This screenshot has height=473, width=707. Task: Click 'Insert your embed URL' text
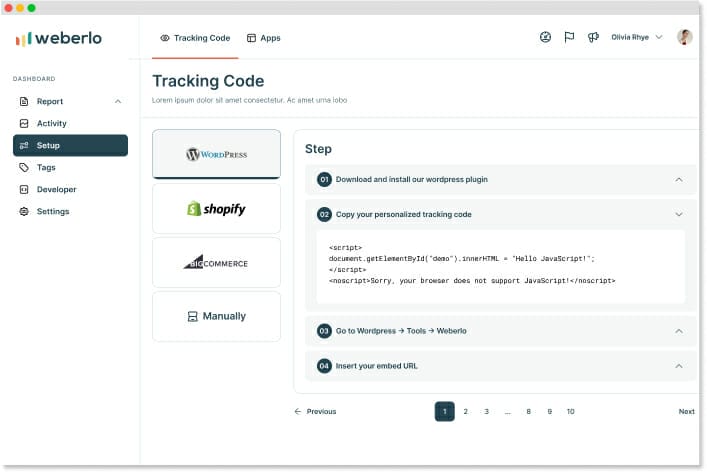tap(376, 366)
